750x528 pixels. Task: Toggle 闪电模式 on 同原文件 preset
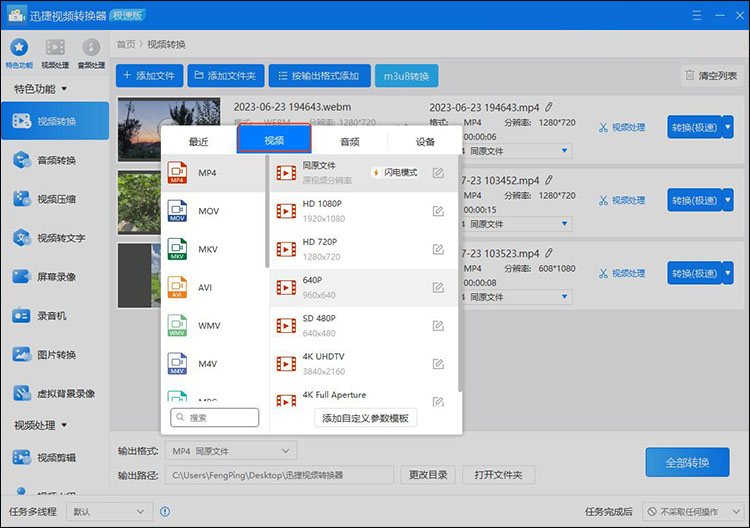(x=396, y=172)
